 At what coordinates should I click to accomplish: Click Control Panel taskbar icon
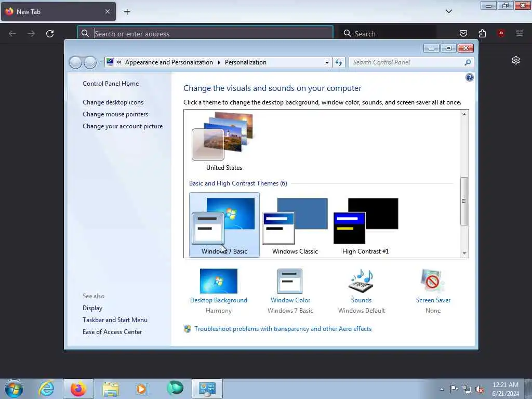(x=207, y=389)
